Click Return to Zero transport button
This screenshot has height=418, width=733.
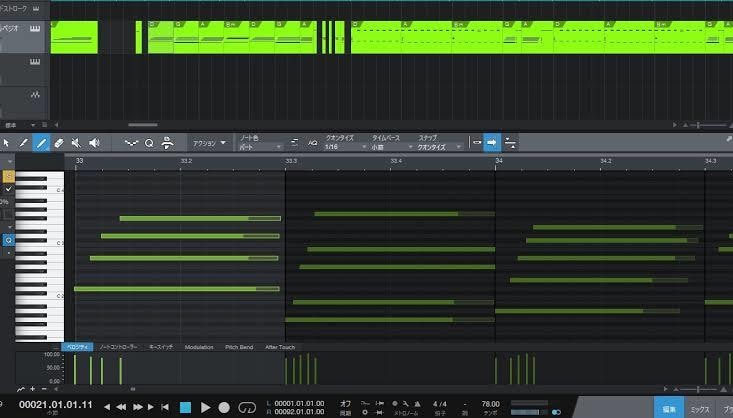click(x=165, y=407)
